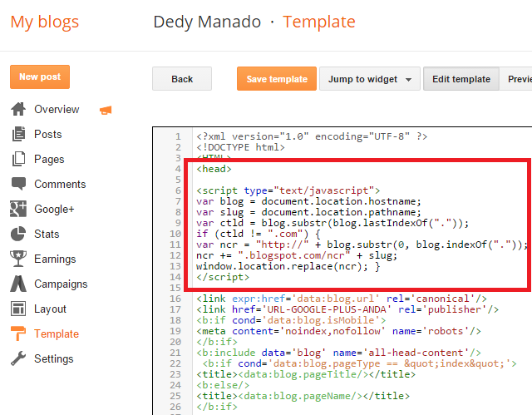The width and height of the screenshot is (532, 415).
Task: Click line number 10 in gutter
Action: point(175,234)
